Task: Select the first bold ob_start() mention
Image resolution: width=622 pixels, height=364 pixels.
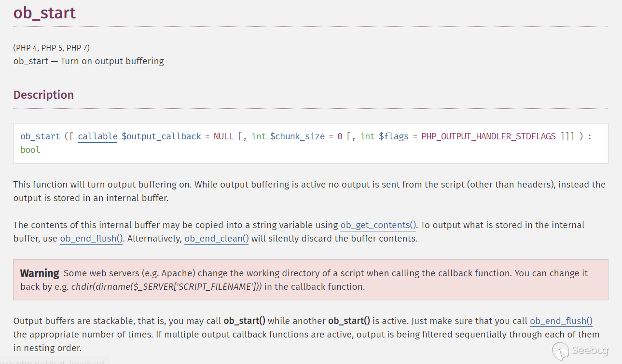Action: tap(245, 321)
